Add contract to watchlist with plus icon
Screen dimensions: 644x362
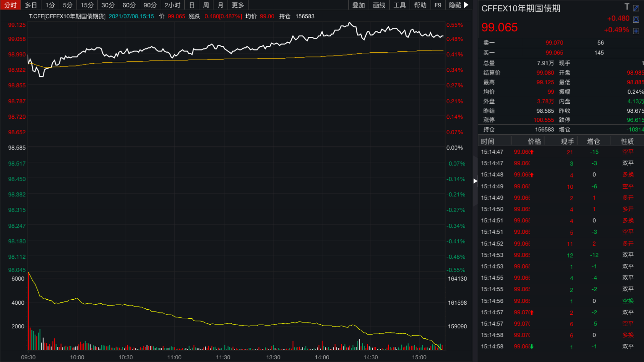636,30
